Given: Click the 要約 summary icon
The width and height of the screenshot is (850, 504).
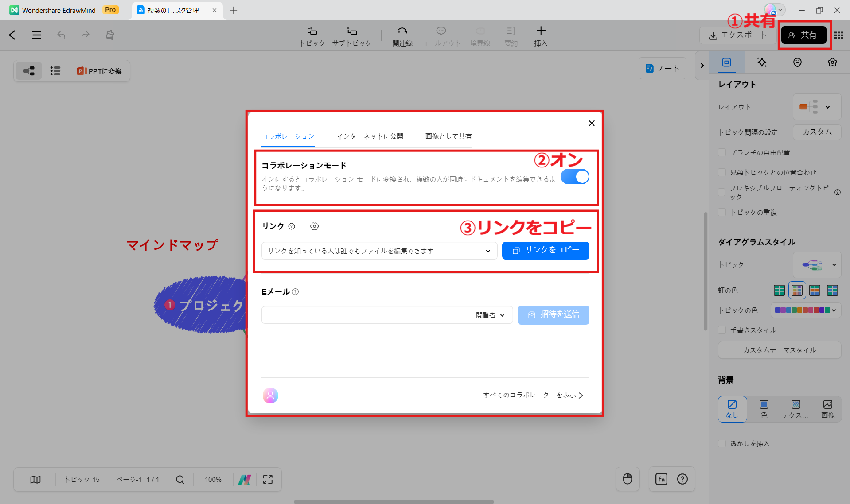Looking at the screenshot, I should pyautogui.click(x=511, y=35).
